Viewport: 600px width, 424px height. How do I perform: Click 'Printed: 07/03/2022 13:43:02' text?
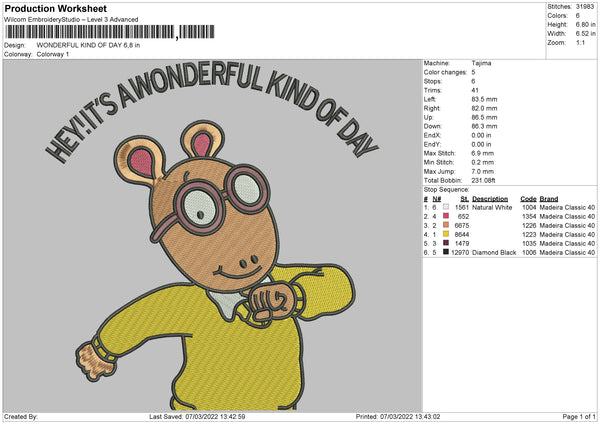coord(398,416)
